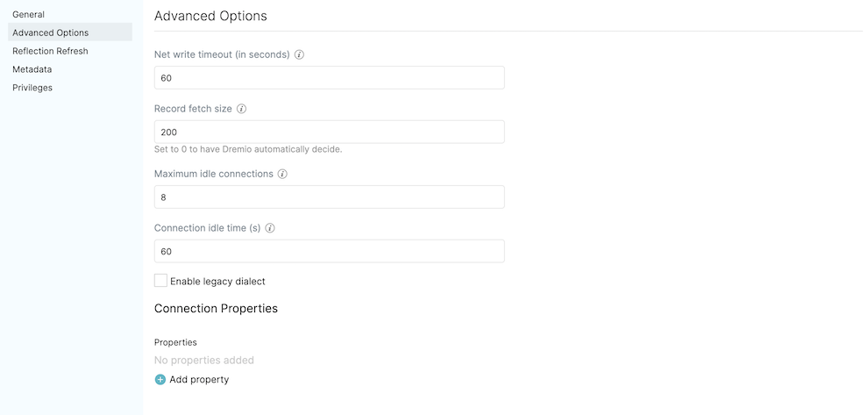
Task: Click the Add property link text
Action: [199, 380]
